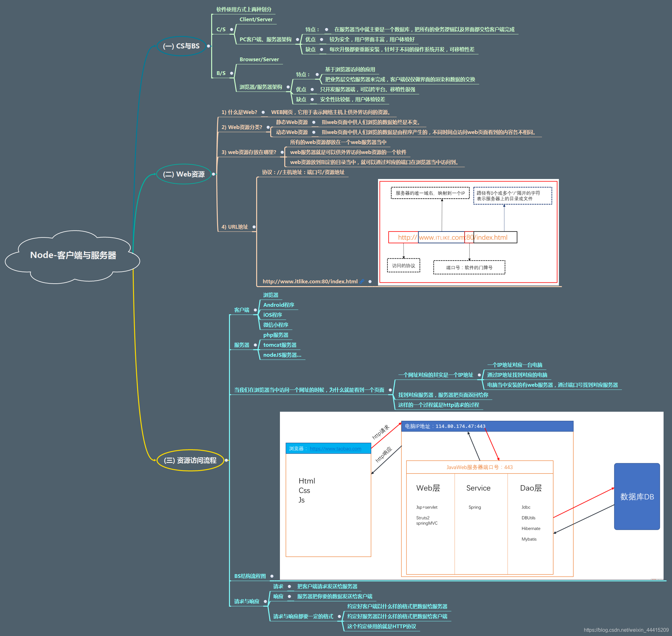This screenshot has width=672, height=636.
Task: Select the 请求与响应 node label
Action: (x=246, y=601)
